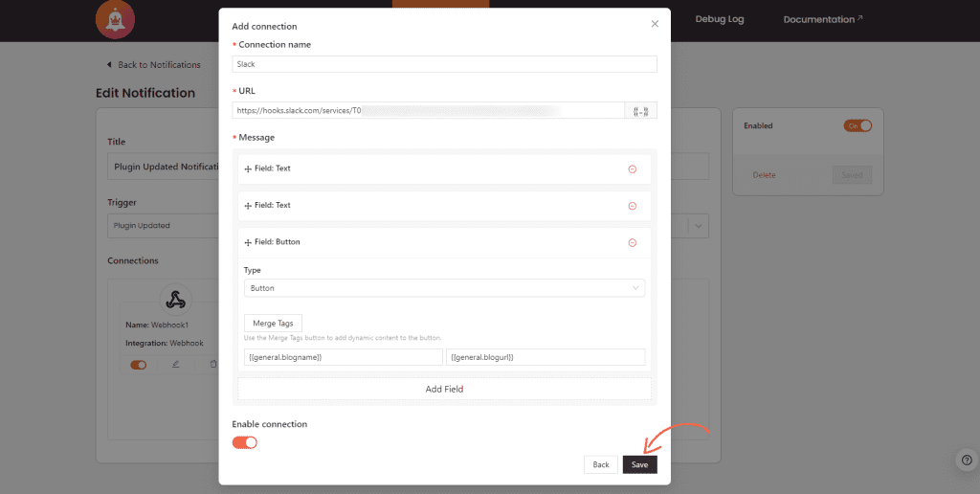Expand the second Field: Text section

(444, 206)
